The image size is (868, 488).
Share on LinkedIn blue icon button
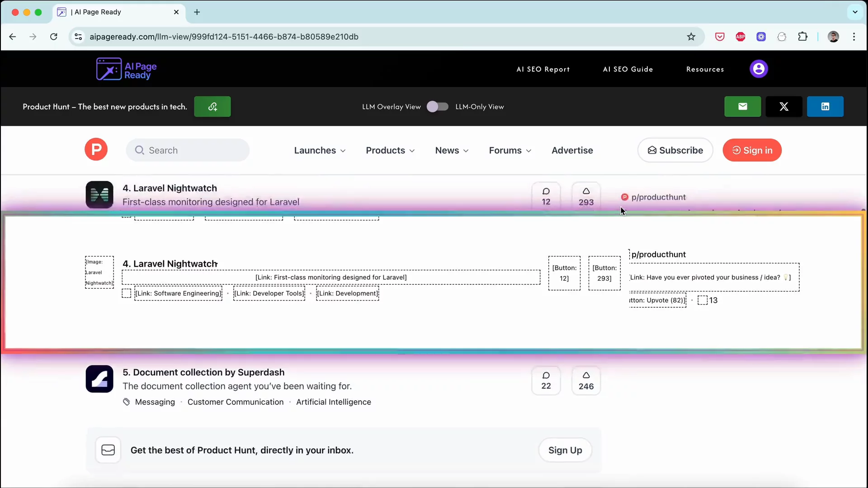[825, 107]
